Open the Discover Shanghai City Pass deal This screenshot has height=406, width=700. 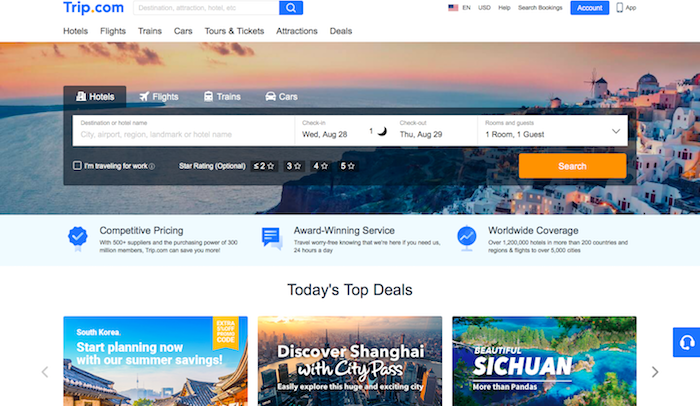coord(350,361)
